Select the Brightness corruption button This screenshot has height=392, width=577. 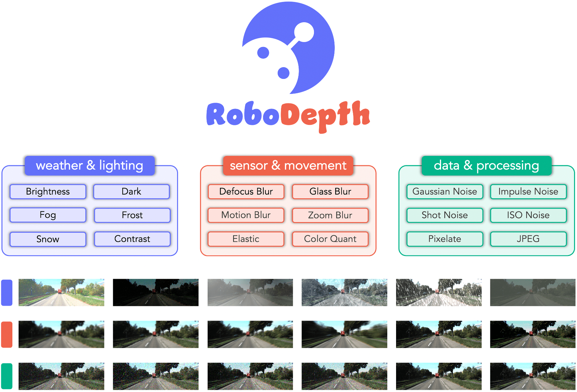(48, 191)
